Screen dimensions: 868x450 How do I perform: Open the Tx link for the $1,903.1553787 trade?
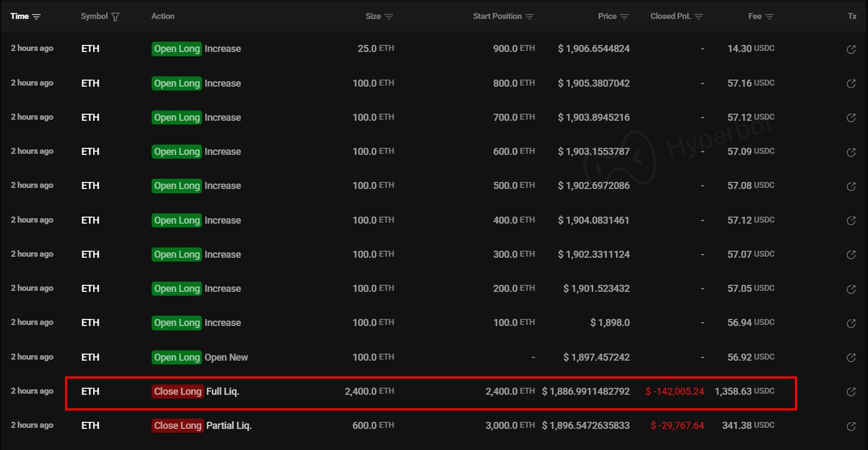click(x=851, y=152)
